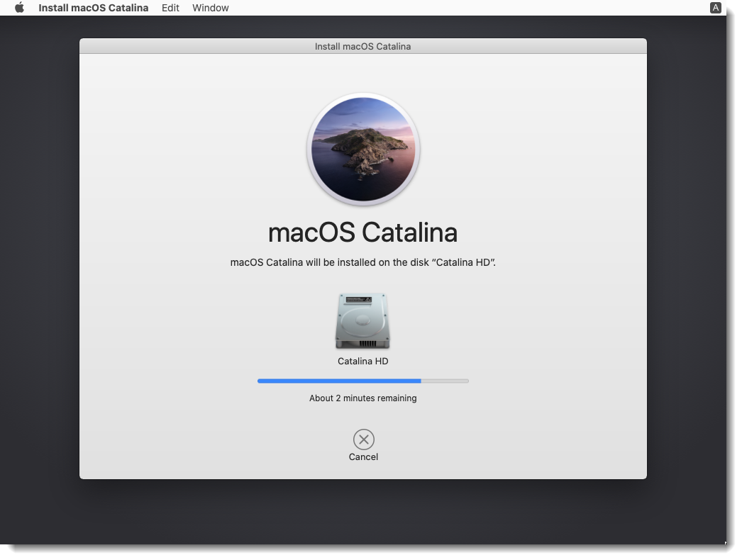The width and height of the screenshot is (742, 560).
Task: Click the sticker label on top of drive icon
Action: (358, 301)
